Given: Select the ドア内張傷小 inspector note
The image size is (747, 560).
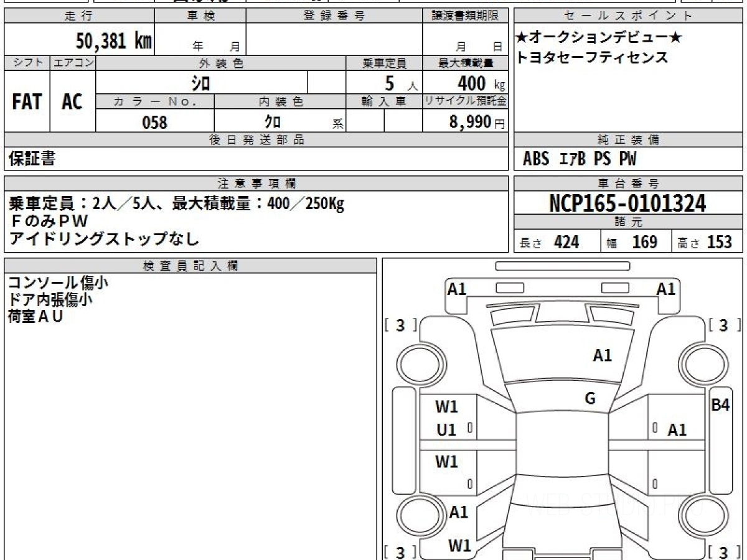Looking at the screenshot, I should (x=50, y=299).
